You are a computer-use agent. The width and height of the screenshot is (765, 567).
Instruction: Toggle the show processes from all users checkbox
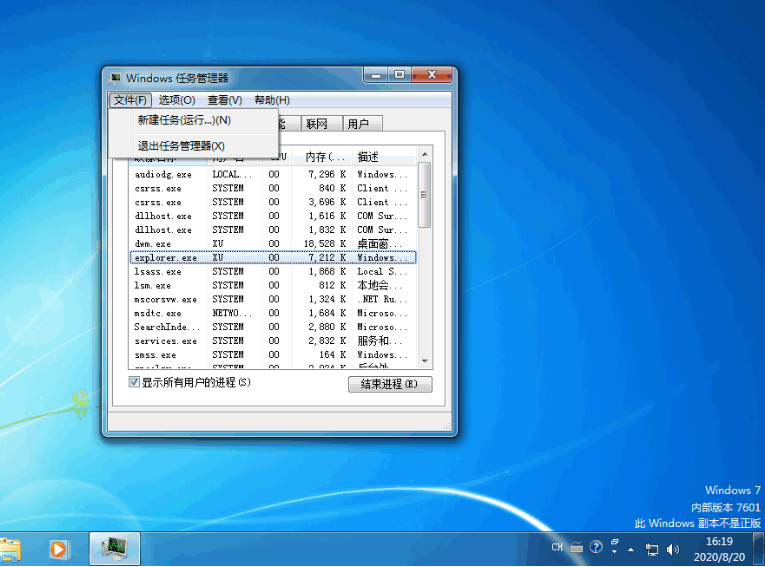(x=134, y=382)
